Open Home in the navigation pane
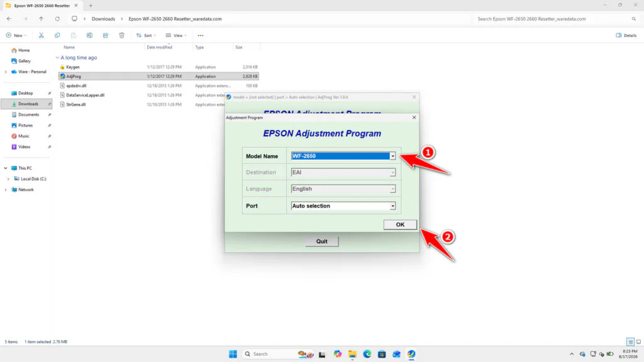This screenshot has width=644, height=362. click(24, 50)
